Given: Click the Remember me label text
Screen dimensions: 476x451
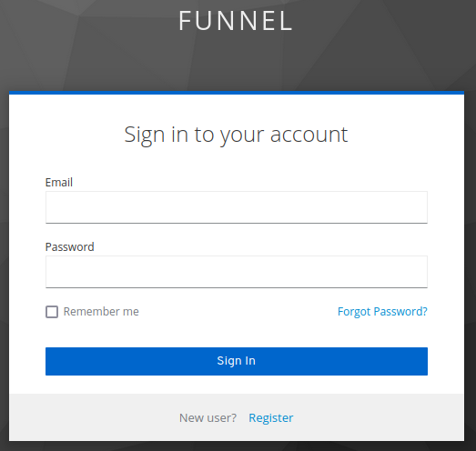Looking at the screenshot, I should coord(101,312).
